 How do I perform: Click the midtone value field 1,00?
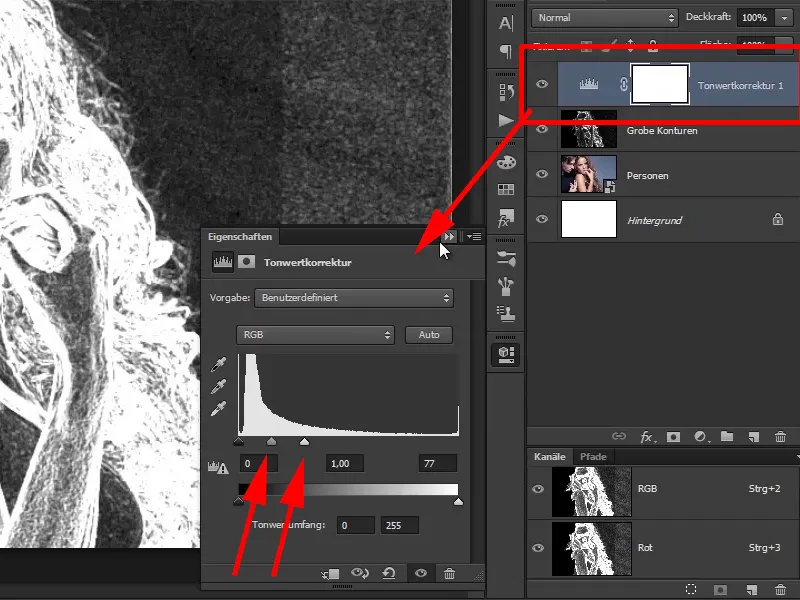(x=345, y=463)
